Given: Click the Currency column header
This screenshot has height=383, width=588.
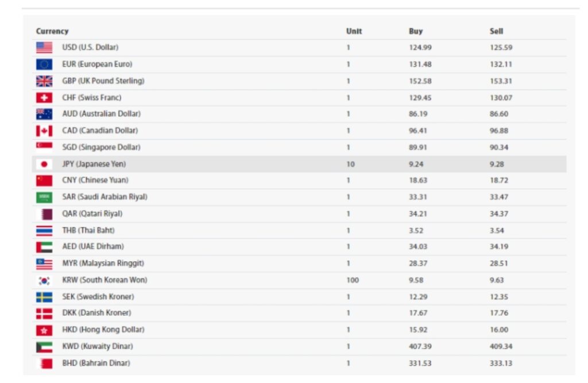Looking at the screenshot, I should 52,31.
